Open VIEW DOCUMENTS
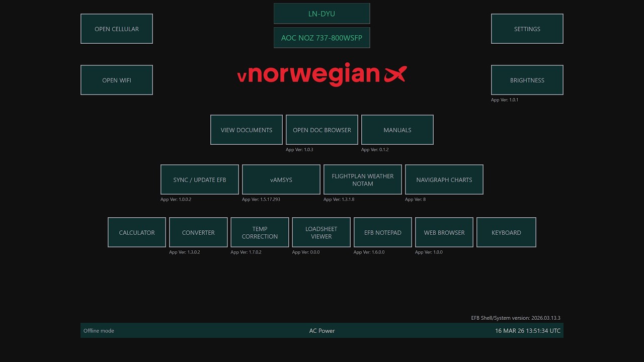This screenshot has height=362, width=644. click(247, 130)
